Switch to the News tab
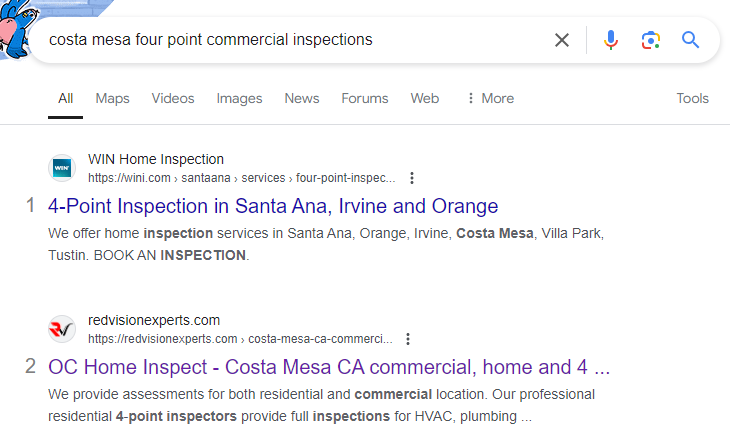The height and width of the screenshot is (446, 730). click(x=302, y=98)
